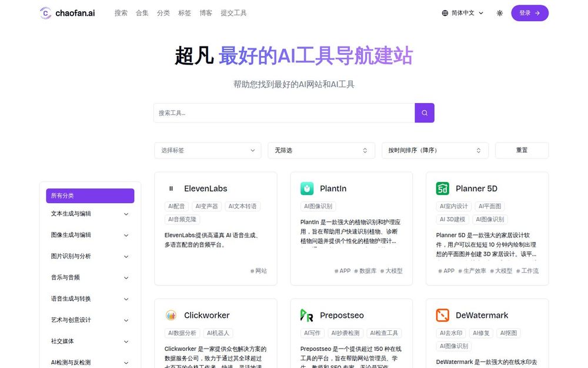Open the 标签 nav menu item
588x368 pixels.
[x=185, y=13]
